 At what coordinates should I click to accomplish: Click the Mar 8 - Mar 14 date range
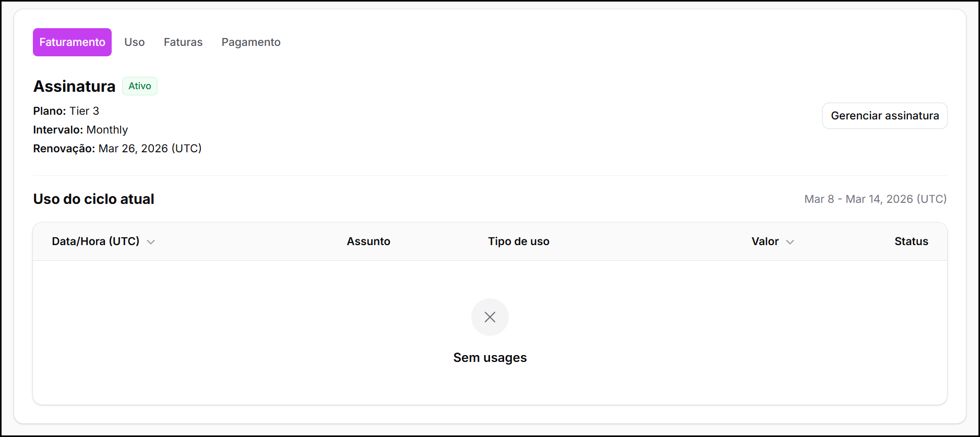pyautogui.click(x=875, y=199)
